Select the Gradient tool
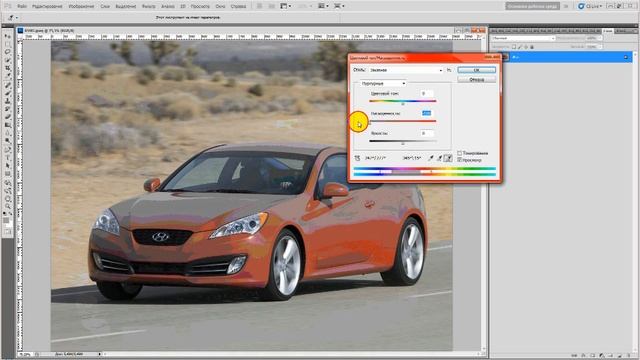The width and height of the screenshot is (640, 360). tap(8, 125)
